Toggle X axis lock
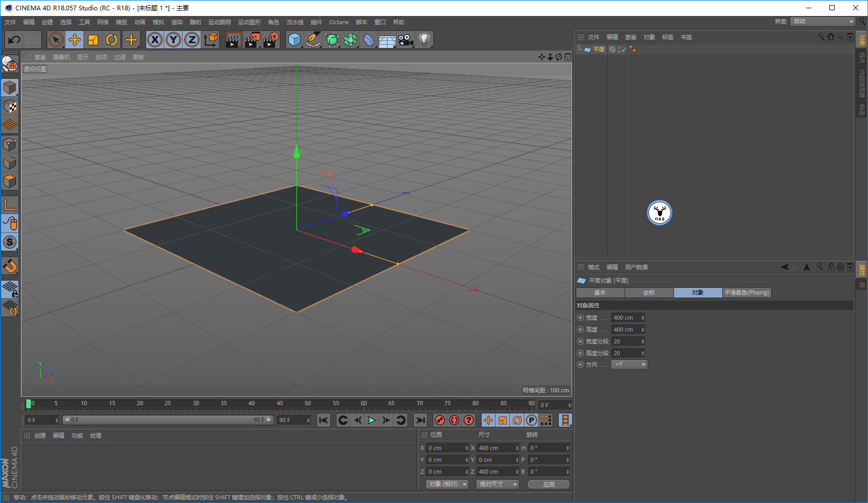This screenshot has width=868, height=503. pos(155,40)
